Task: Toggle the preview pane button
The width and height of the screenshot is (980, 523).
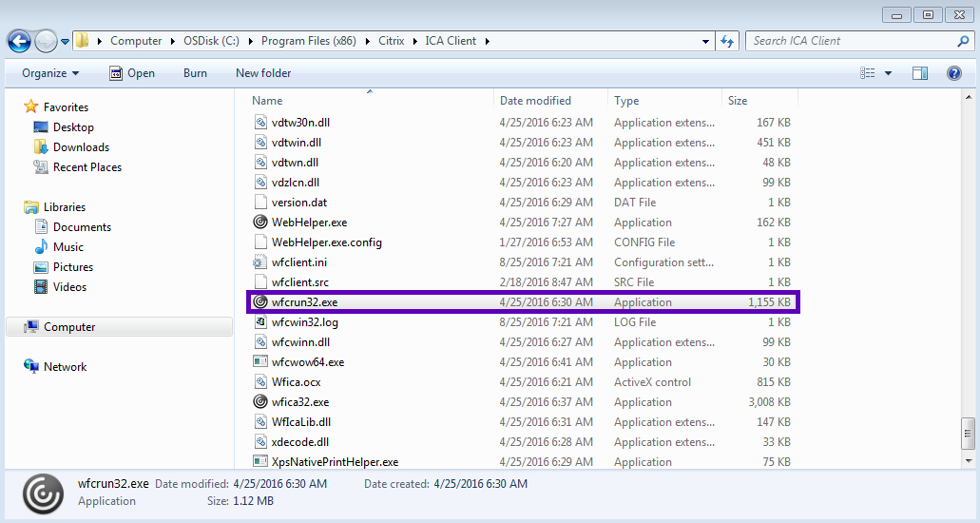Action: (920, 73)
